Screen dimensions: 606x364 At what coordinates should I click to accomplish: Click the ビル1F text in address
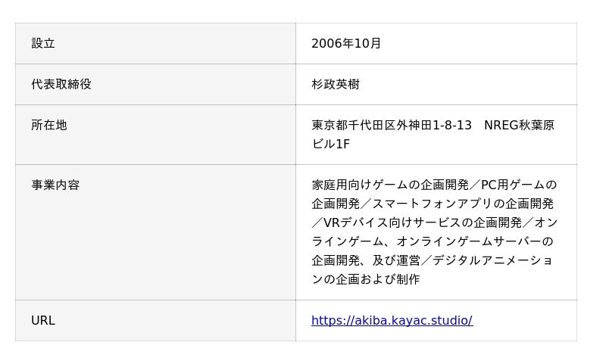pyautogui.click(x=331, y=144)
